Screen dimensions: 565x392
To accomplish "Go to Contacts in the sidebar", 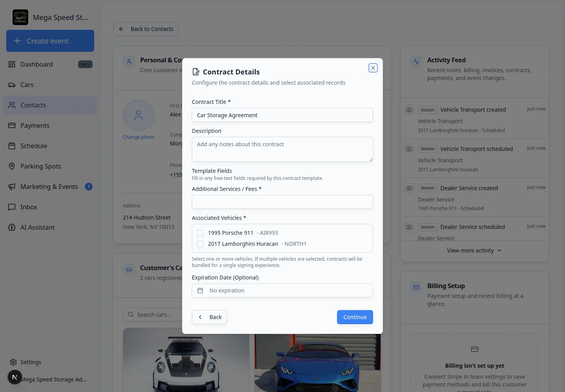I will click(x=50, y=105).
